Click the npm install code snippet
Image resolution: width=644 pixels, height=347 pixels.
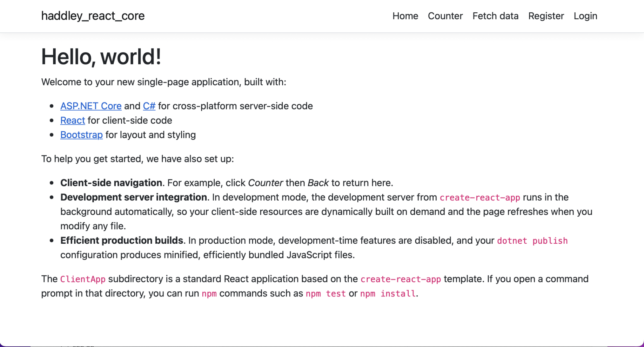click(388, 294)
